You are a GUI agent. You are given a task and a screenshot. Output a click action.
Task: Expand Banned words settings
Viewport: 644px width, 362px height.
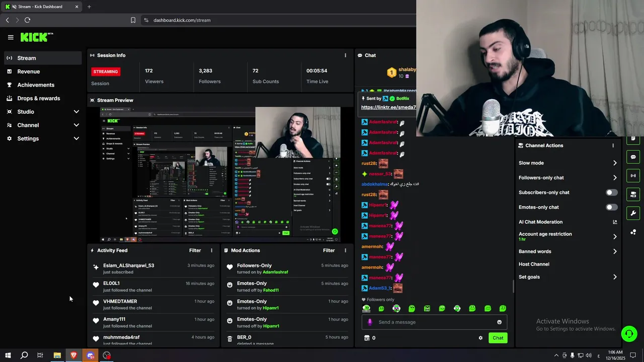(568, 251)
